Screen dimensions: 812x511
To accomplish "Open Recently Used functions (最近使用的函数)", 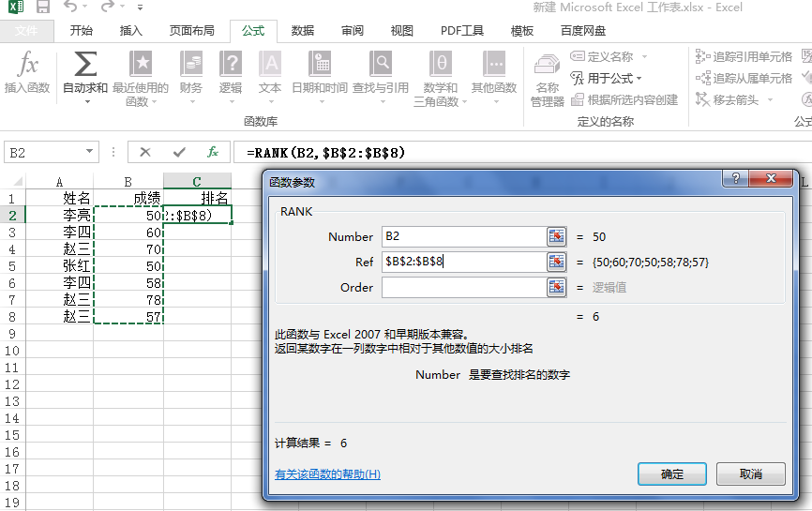I will [x=141, y=78].
